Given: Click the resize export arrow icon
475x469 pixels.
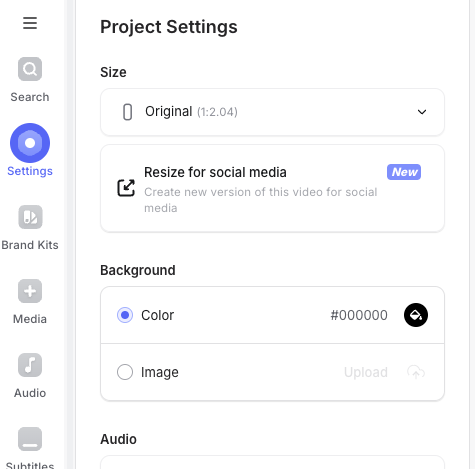Looking at the screenshot, I should click(x=126, y=188).
